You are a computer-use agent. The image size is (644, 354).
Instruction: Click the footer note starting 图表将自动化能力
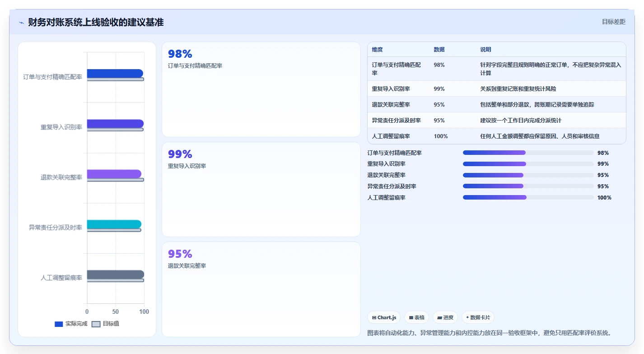point(490,333)
